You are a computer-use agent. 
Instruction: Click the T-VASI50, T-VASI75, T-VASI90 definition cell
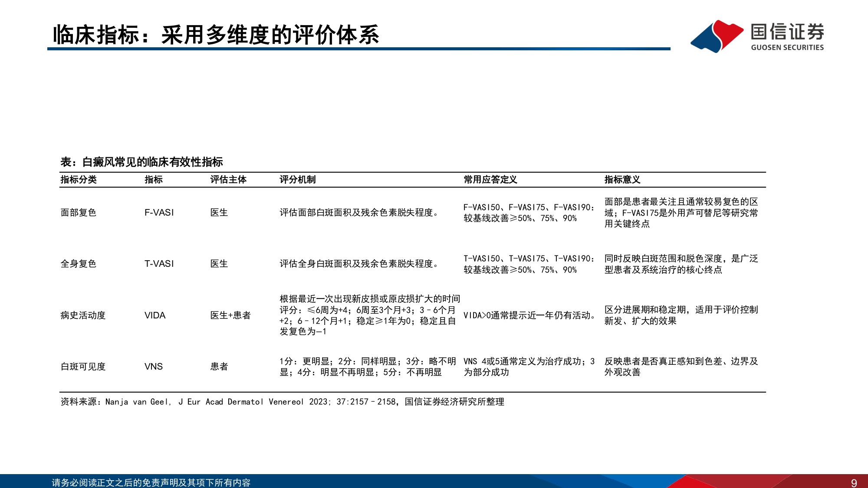click(529, 264)
